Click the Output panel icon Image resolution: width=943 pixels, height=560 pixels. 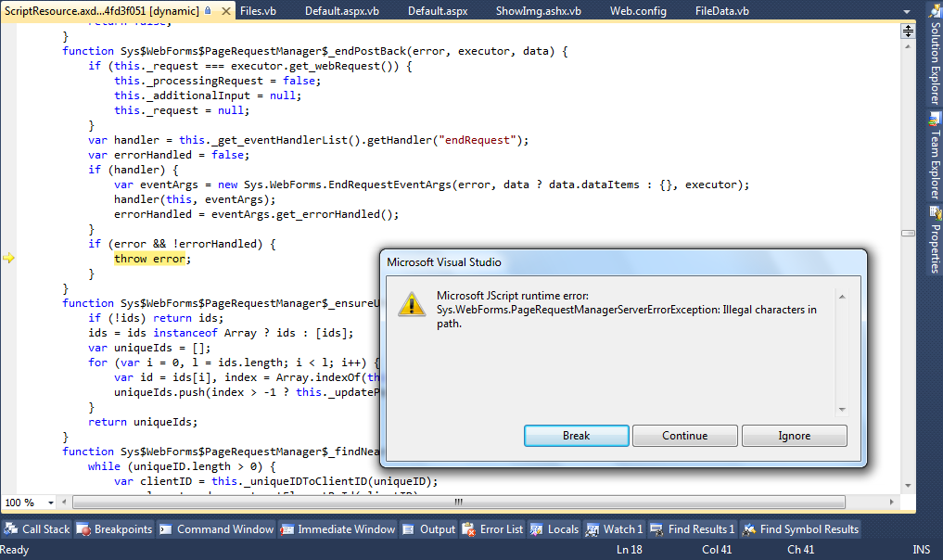[x=408, y=529]
